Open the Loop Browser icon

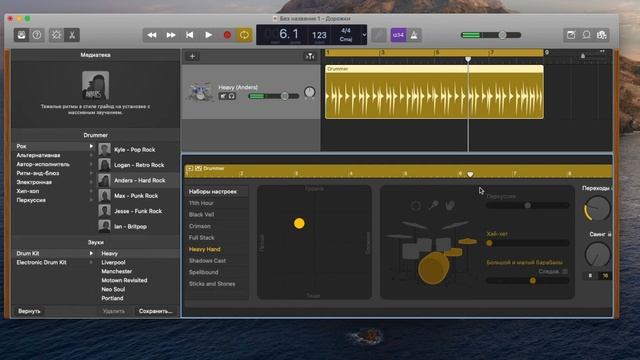click(x=587, y=35)
